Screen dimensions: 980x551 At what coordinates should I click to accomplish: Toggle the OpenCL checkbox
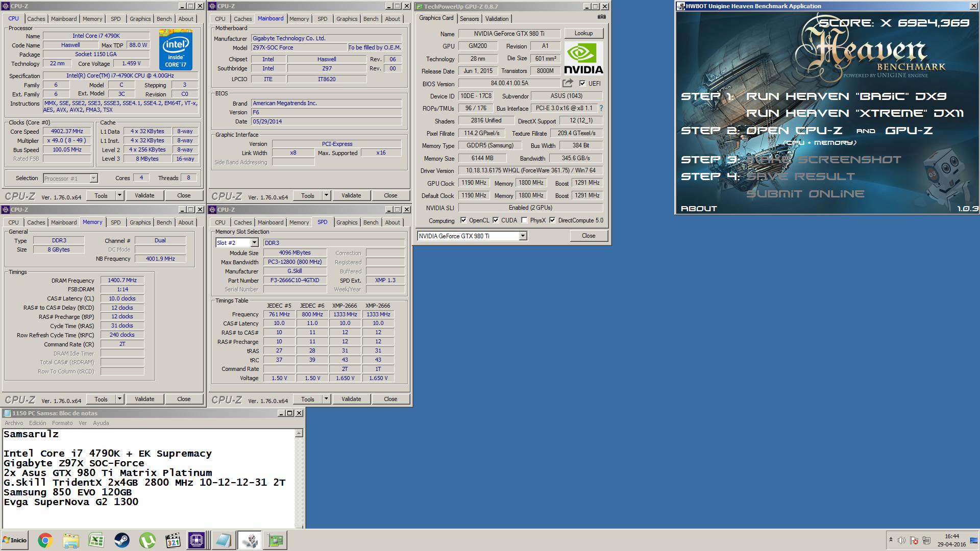point(463,220)
